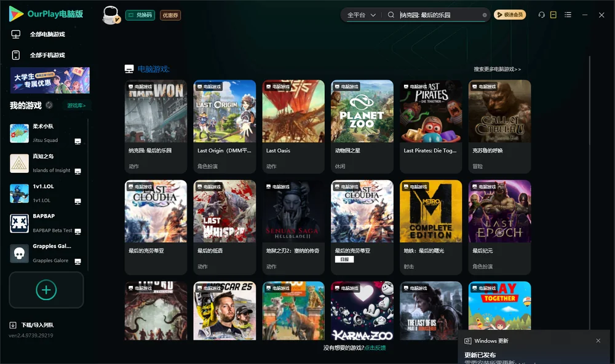The height and width of the screenshot is (364, 615).
Task: Open 全部手机游戏 sidebar item
Action: pyautogui.click(x=47, y=55)
